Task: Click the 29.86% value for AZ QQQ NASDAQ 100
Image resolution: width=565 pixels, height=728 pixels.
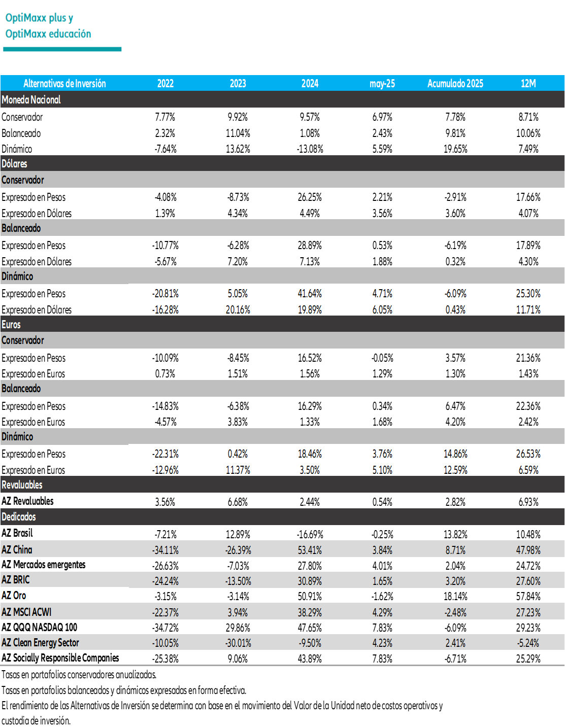Action: tap(238, 628)
